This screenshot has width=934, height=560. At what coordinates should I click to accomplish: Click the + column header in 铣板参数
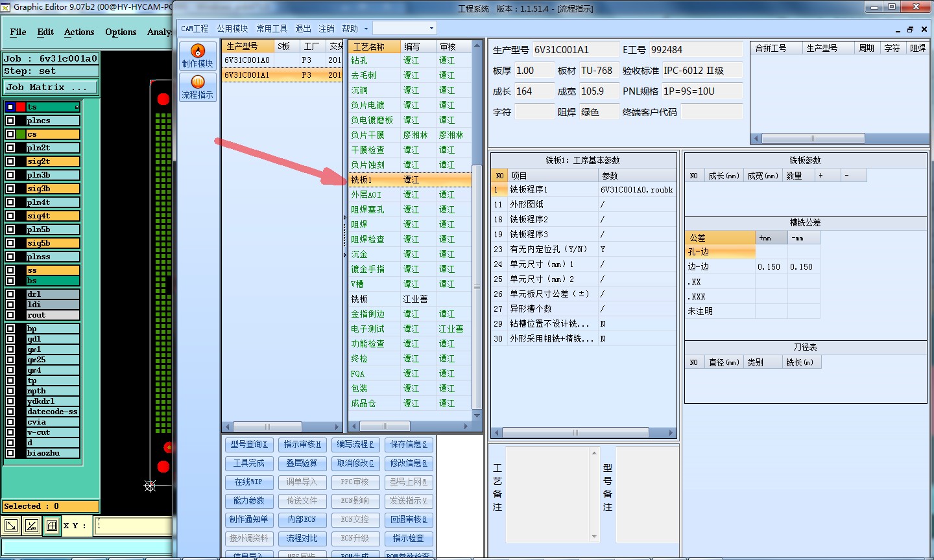click(828, 176)
